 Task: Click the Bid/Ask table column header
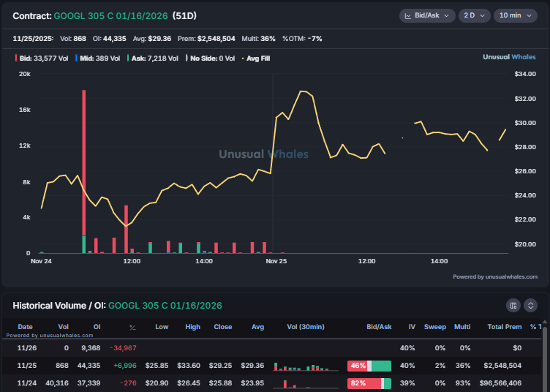click(379, 327)
